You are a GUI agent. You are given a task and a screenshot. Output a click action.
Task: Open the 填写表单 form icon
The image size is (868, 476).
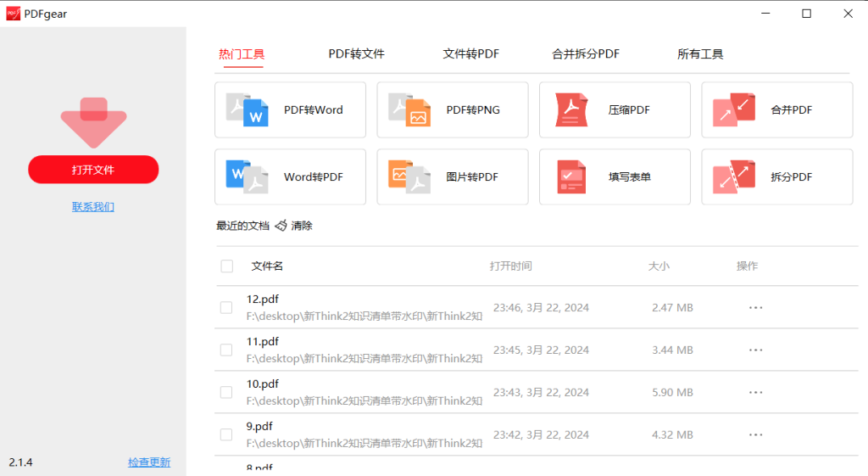pos(571,176)
